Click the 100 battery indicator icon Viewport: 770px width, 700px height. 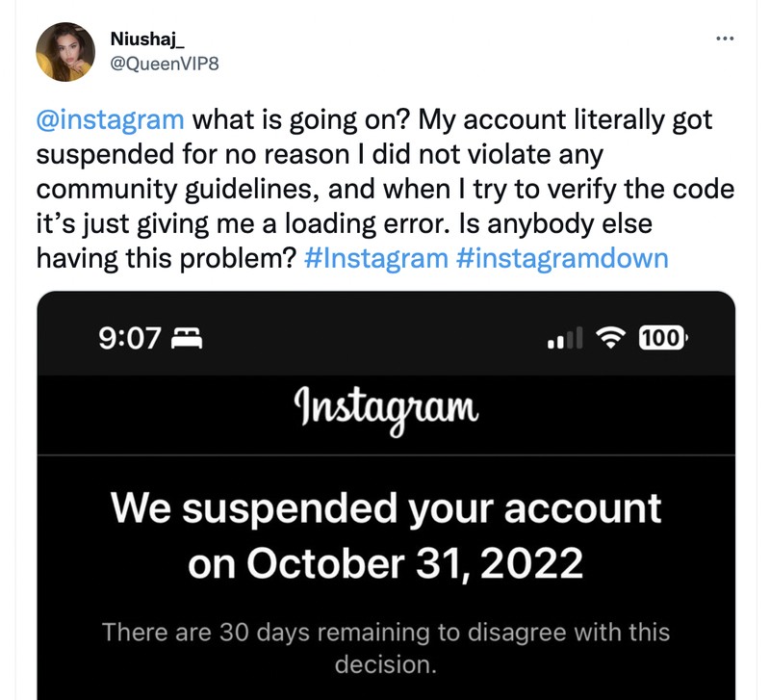coord(662,337)
